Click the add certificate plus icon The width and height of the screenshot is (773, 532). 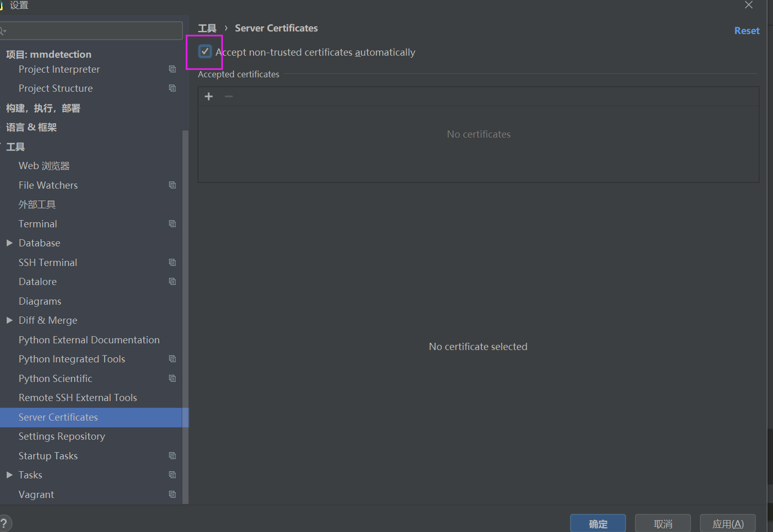[209, 96]
